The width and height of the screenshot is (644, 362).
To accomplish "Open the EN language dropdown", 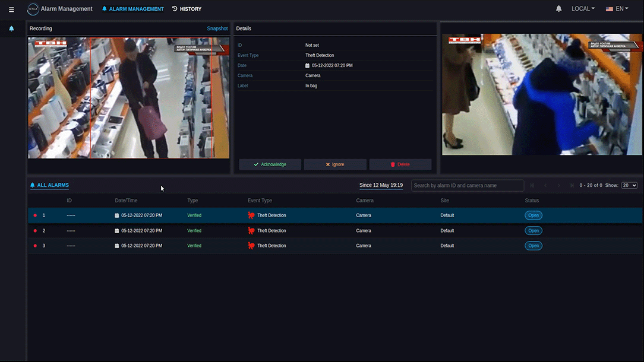I will pyautogui.click(x=617, y=9).
